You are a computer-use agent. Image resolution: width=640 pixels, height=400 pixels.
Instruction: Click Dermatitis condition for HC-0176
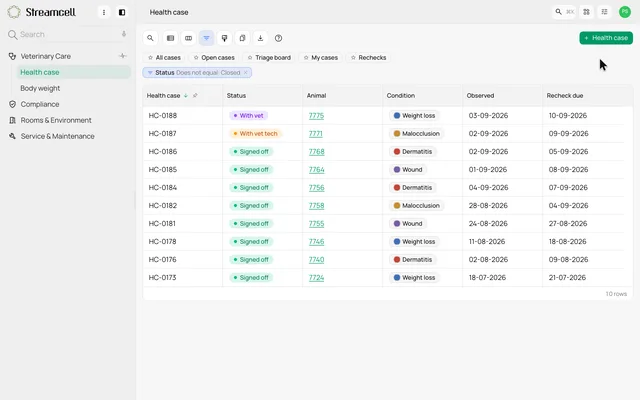(413, 260)
